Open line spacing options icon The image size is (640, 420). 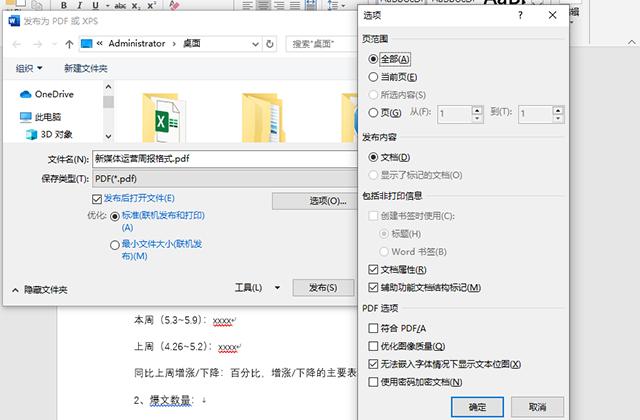click(333, 5)
